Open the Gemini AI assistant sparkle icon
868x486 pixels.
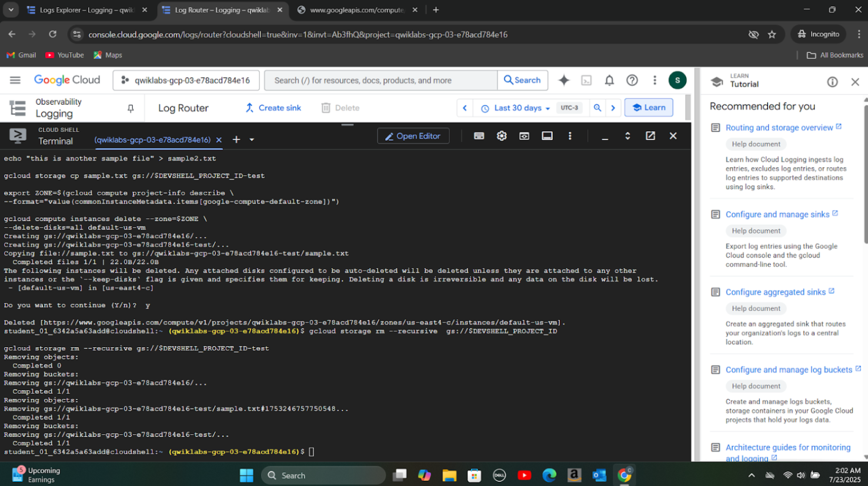(x=563, y=81)
